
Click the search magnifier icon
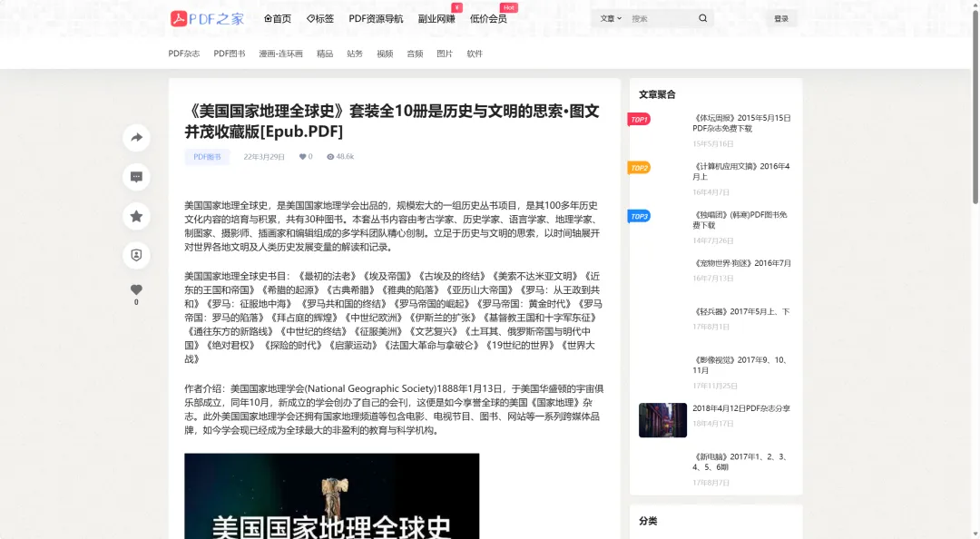coord(702,18)
